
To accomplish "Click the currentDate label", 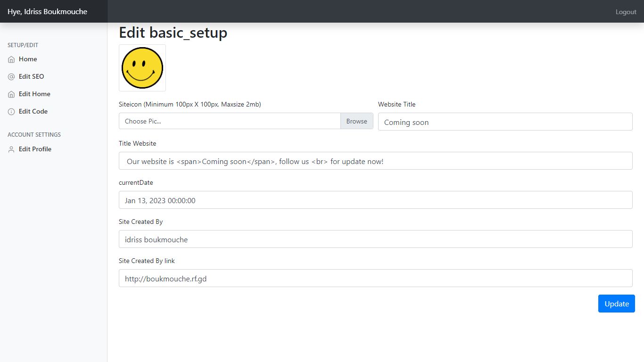I will click(x=136, y=182).
